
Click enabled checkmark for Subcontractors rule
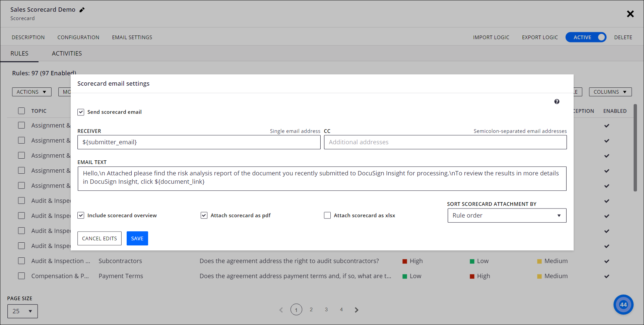[606, 261]
